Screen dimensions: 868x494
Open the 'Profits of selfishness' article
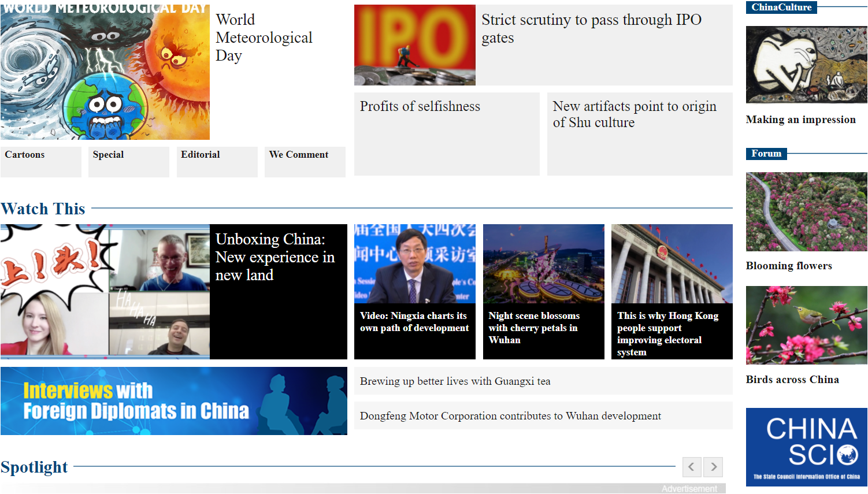click(420, 106)
